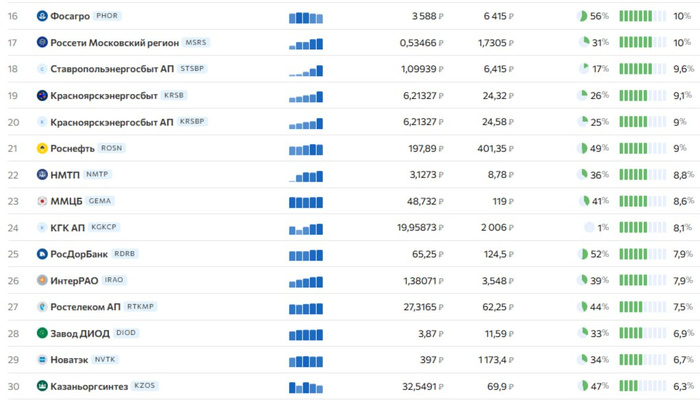The image size is (700, 402).
Task: Click the Ставропольэнергосбыт АП dividend bar chart
Action: pyautogui.click(x=306, y=71)
